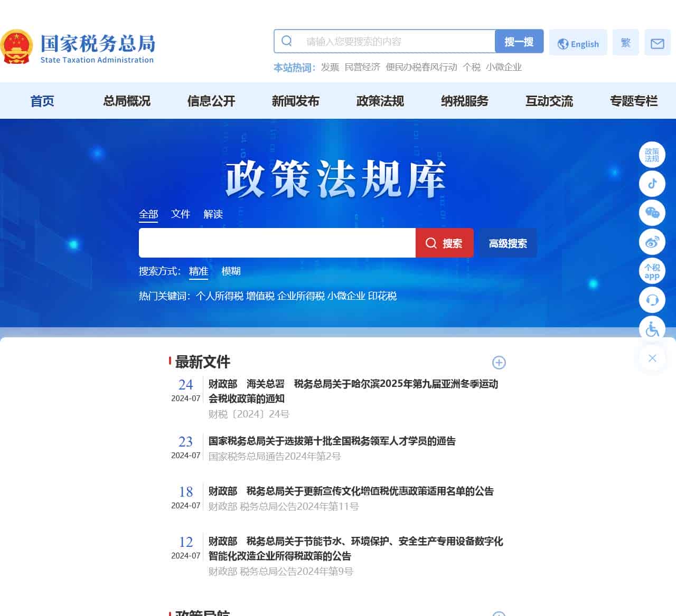Click hot keyword 印花税 in banner
The image size is (676, 616).
[382, 296]
